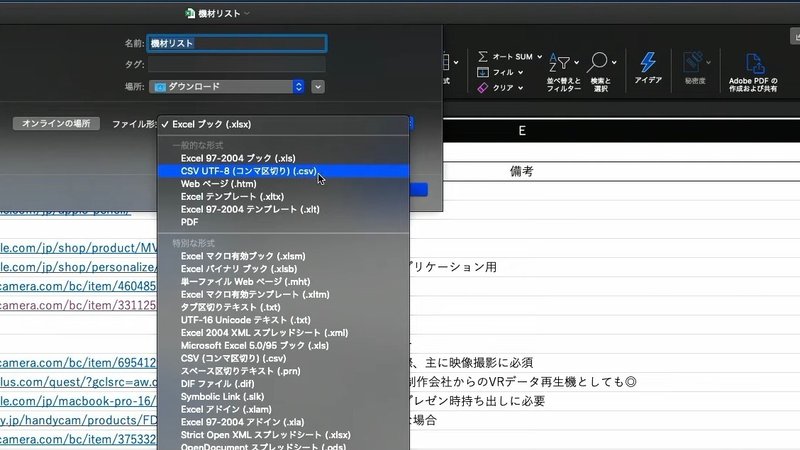Expand the フィル dropdown arrow

(x=520, y=72)
